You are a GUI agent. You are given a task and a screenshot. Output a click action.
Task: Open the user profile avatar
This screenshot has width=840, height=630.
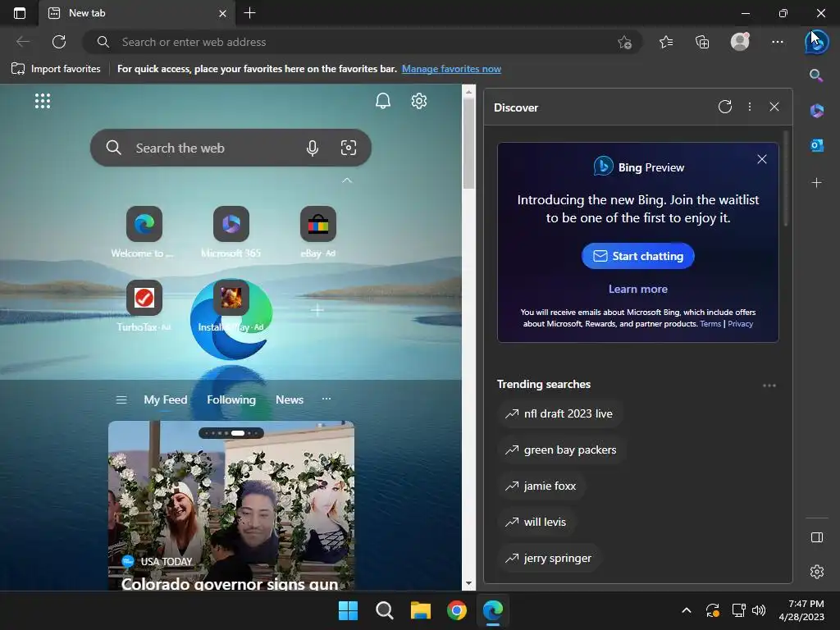(740, 42)
